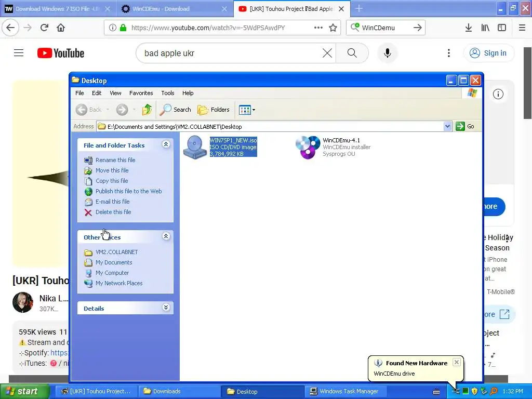
Task: Click the YouTube voice search microphone
Action: tap(388, 53)
